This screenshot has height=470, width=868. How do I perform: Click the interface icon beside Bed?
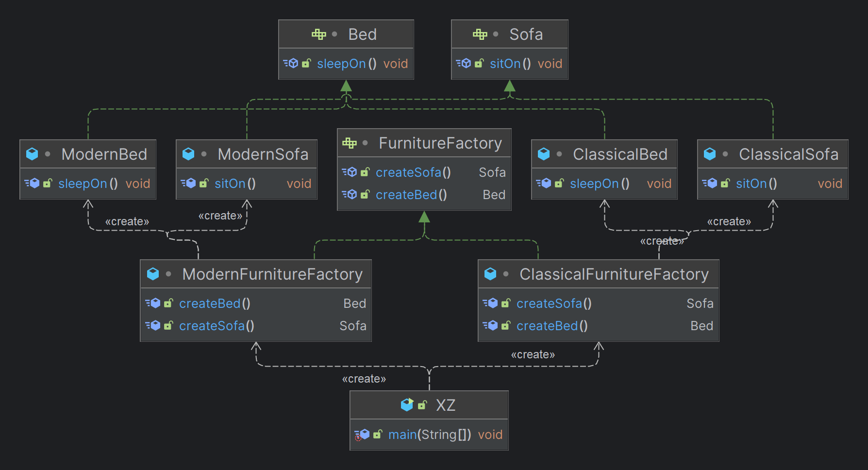(319, 34)
